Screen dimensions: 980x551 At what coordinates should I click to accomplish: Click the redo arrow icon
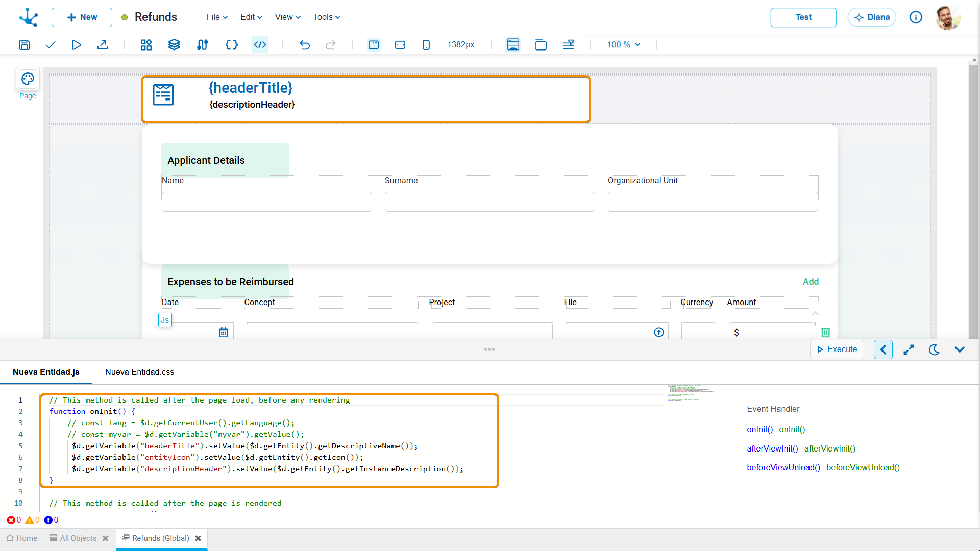point(331,45)
